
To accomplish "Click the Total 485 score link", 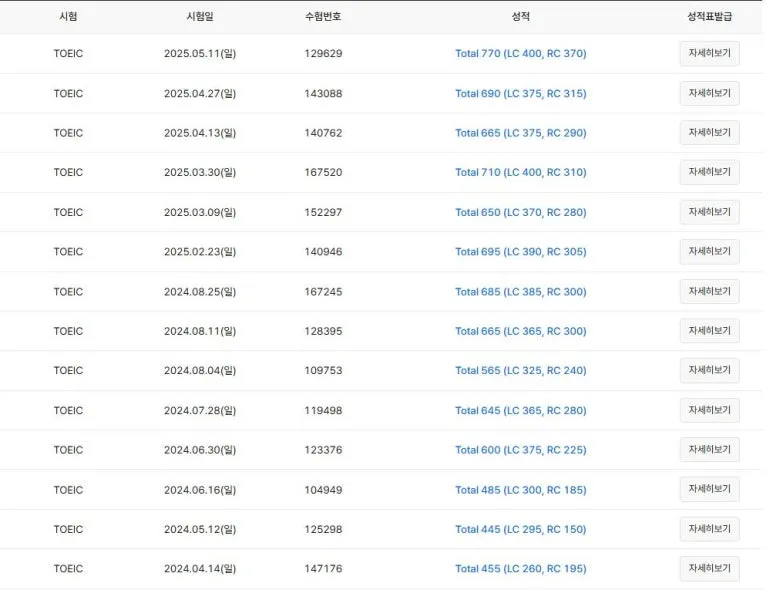I will pyautogui.click(x=520, y=490).
